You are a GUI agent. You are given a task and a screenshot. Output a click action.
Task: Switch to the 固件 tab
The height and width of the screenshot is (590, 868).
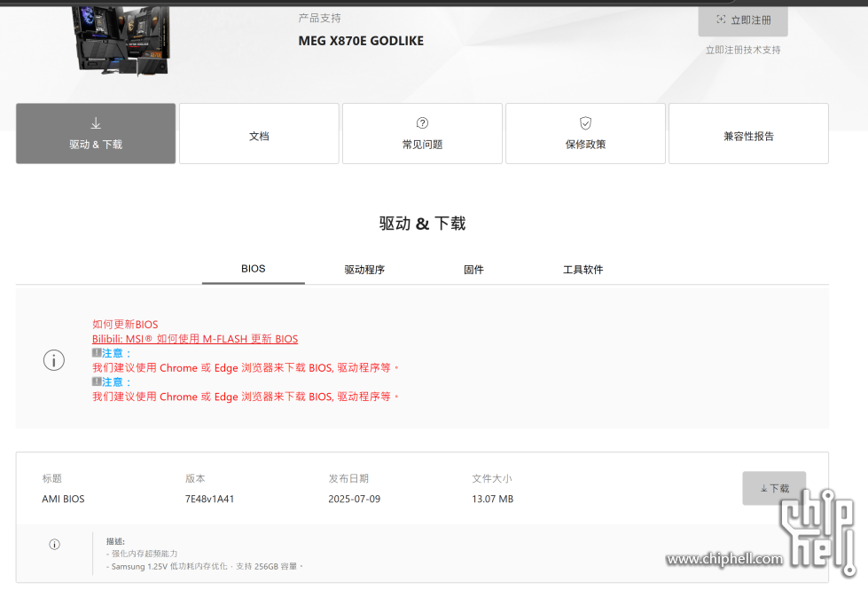pyautogui.click(x=473, y=270)
